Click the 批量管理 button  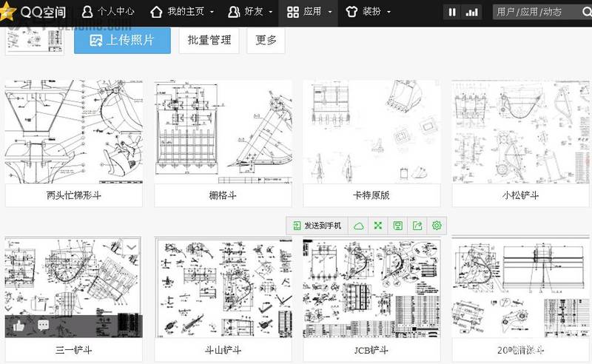pyautogui.click(x=209, y=40)
